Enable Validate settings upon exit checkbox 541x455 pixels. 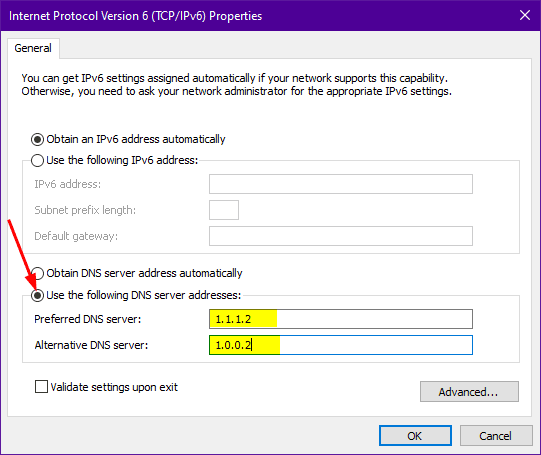pos(41,387)
